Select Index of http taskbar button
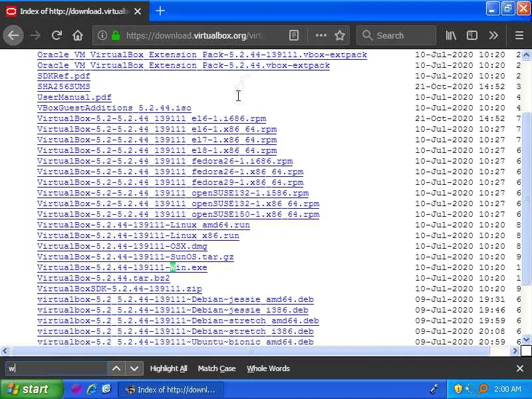 171,390
